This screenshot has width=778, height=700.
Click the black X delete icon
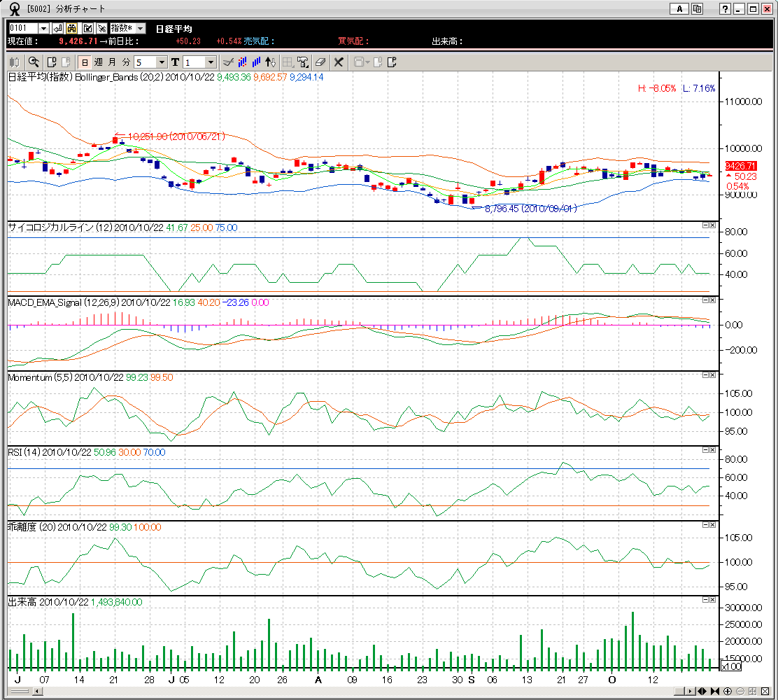(338, 62)
